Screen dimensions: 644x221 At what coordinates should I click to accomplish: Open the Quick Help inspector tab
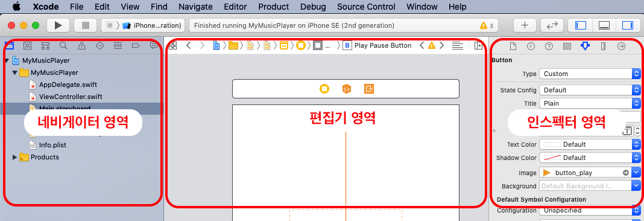coord(549,46)
